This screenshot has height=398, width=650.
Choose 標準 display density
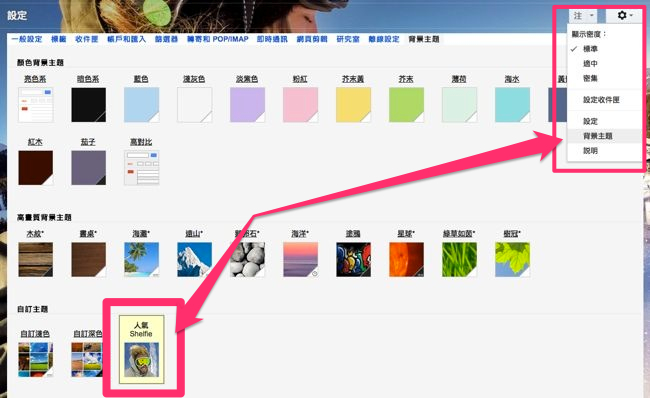(x=590, y=49)
